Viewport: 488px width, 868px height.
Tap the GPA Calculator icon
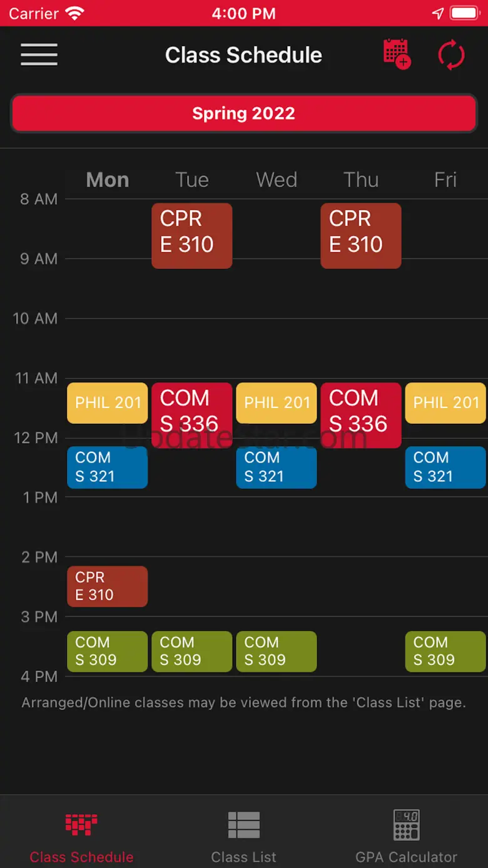406,825
